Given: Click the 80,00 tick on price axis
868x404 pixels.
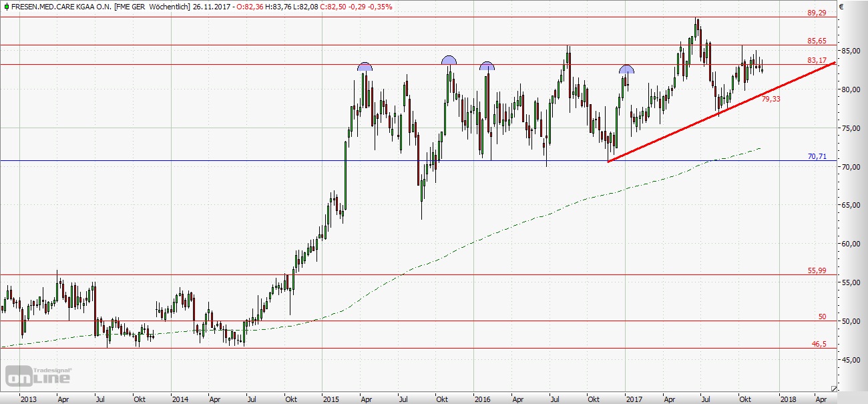Looking at the screenshot, I should [850, 89].
